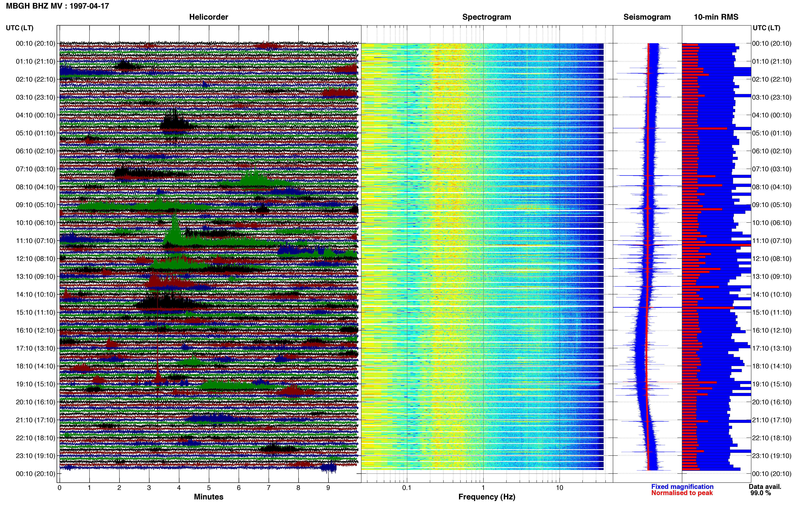The width and height of the screenshot is (812, 508).
Task: Click spectrogram frequency tick '1'
Action: click(x=483, y=487)
